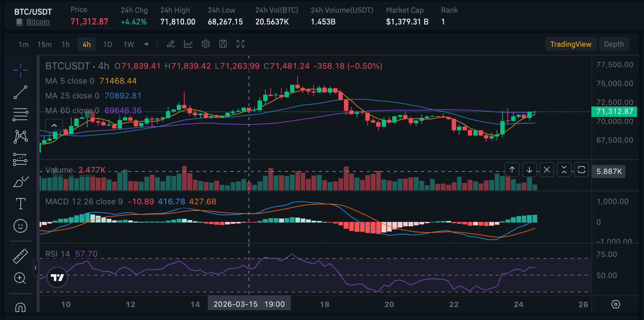Click the 2026-03-15 19:00 time label

(x=249, y=304)
